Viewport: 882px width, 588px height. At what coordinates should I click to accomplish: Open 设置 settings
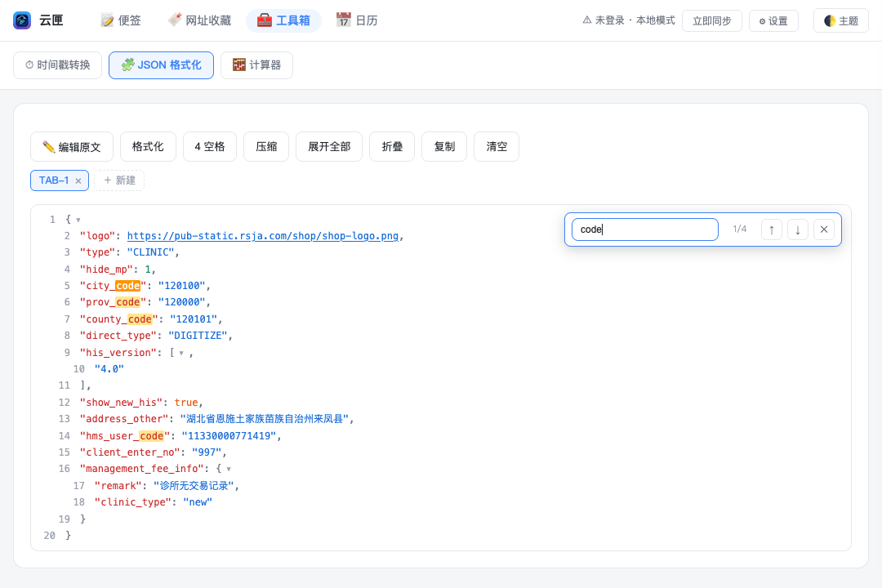(x=773, y=20)
